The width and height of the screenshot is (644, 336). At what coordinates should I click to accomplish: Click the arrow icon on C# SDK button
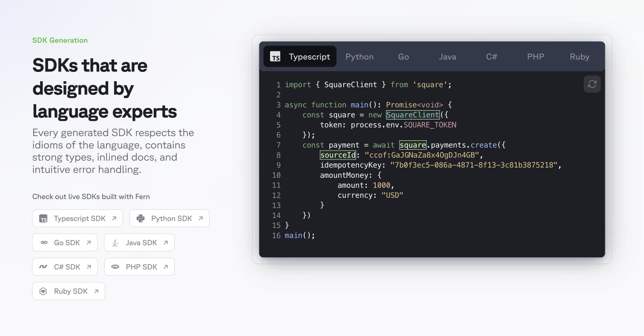(89, 267)
